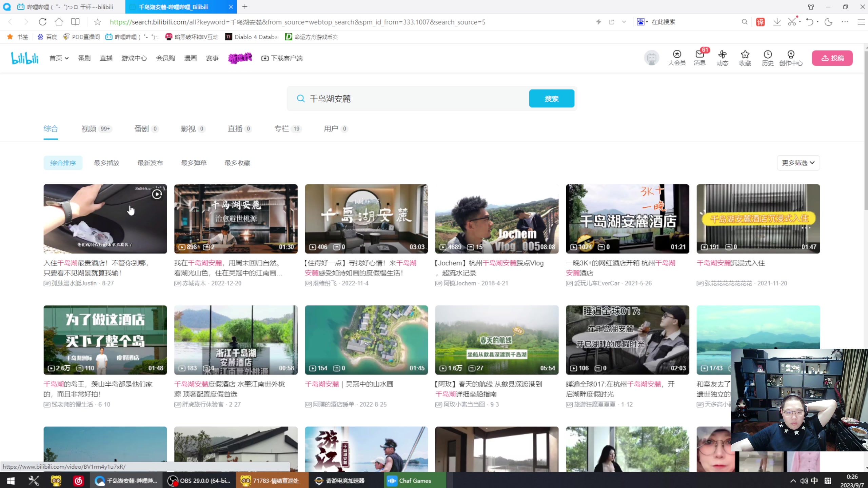
Task: Click the watch-later icon on first thumbnail
Action: pyautogui.click(x=157, y=194)
